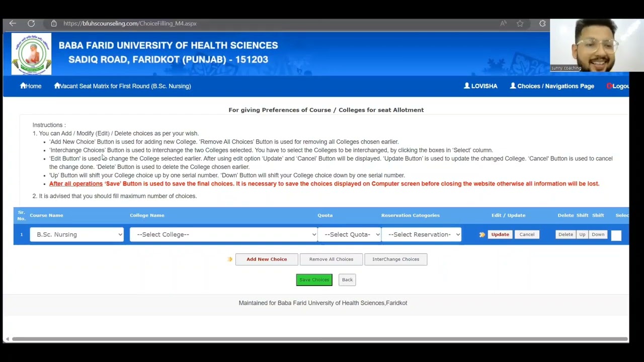Image resolution: width=644 pixels, height=362 pixels.
Task: Click the red Logout power icon
Action: (x=609, y=86)
